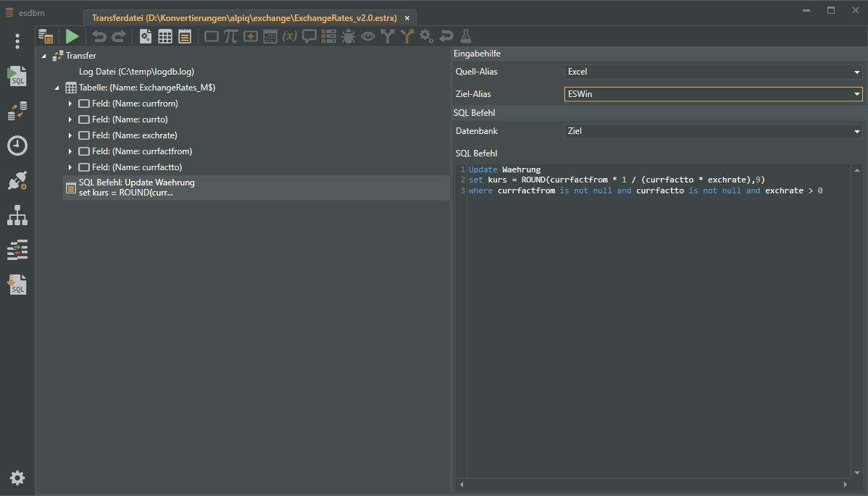Click the undo arrow in the toolbar

point(99,36)
